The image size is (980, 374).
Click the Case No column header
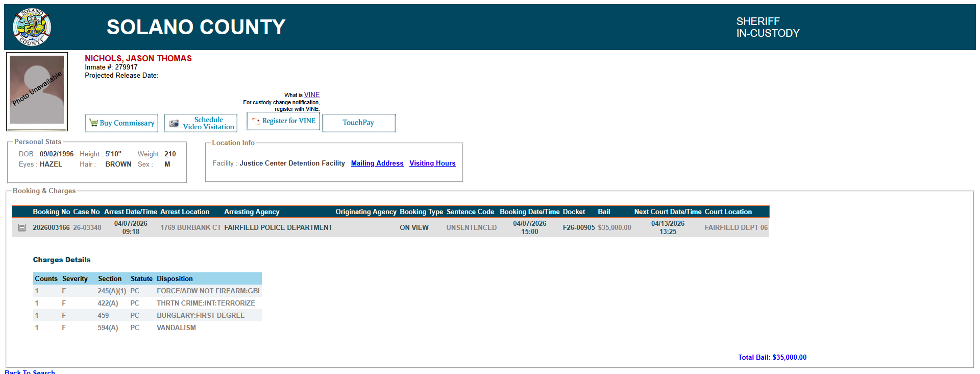pos(86,212)
